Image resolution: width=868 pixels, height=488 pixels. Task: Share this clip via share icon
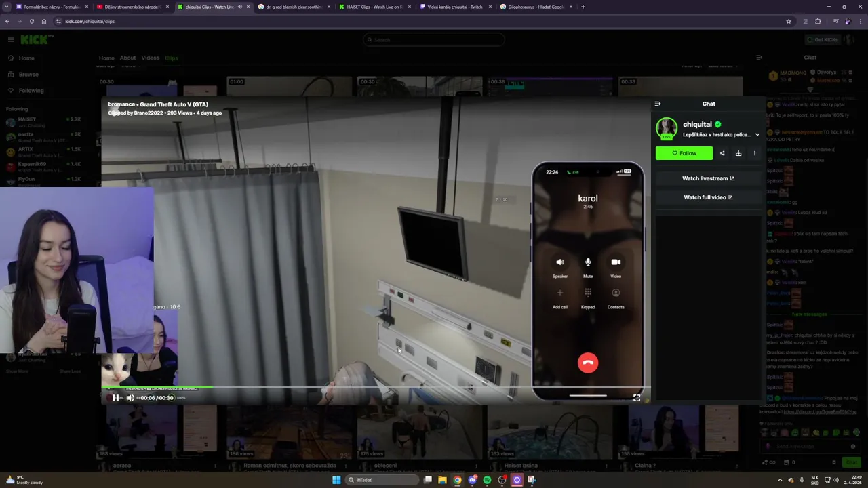pos(722,153)
